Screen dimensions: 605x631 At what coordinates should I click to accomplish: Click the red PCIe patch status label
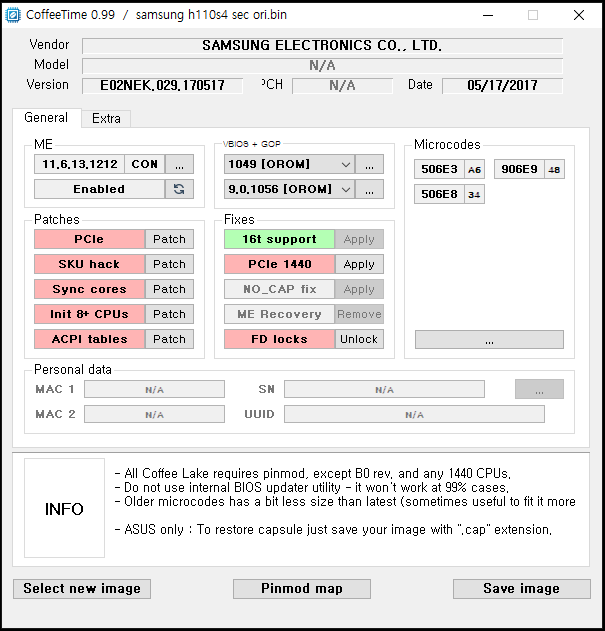[x=89, y=239]
